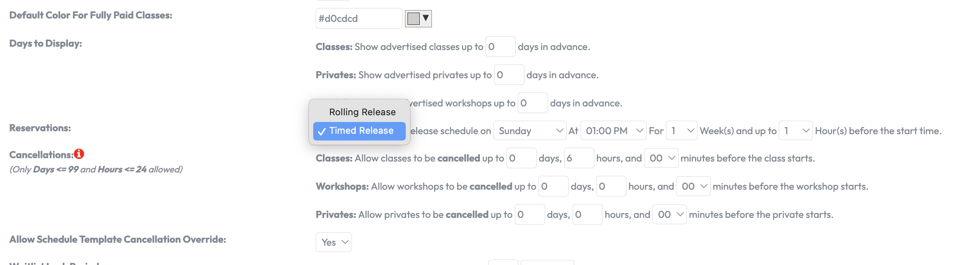Click the class cancellation hours field

579,158
